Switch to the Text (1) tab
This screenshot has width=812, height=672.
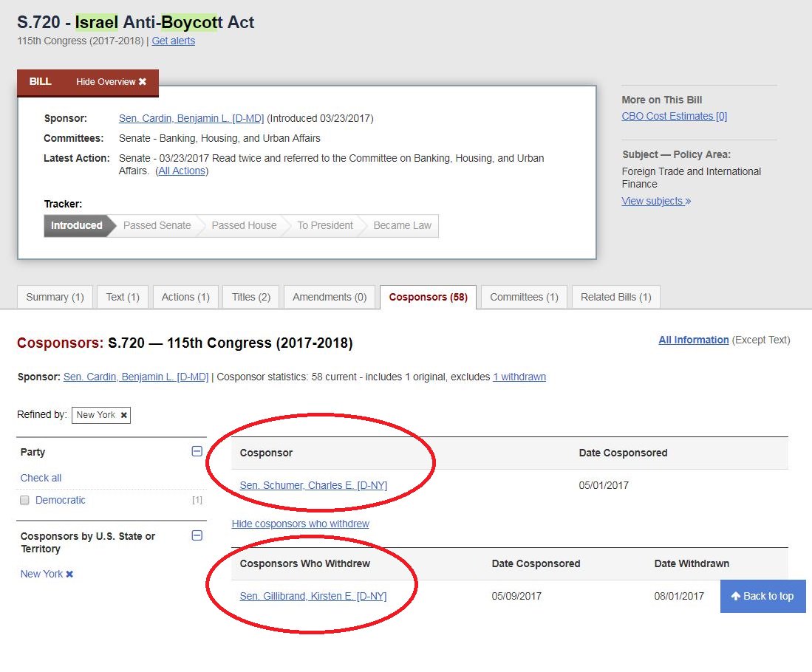click(x=123, y=297)
